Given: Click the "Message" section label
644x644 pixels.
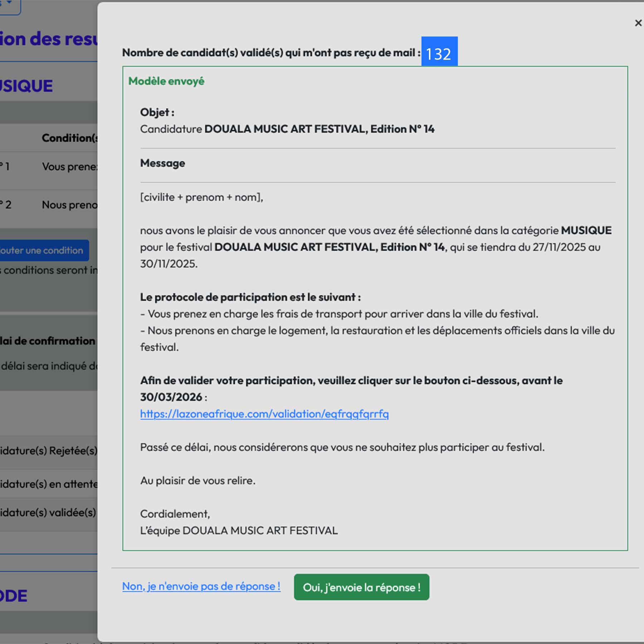Looking at the screenshot, I should pyautogui.click(x=162, y=163).
